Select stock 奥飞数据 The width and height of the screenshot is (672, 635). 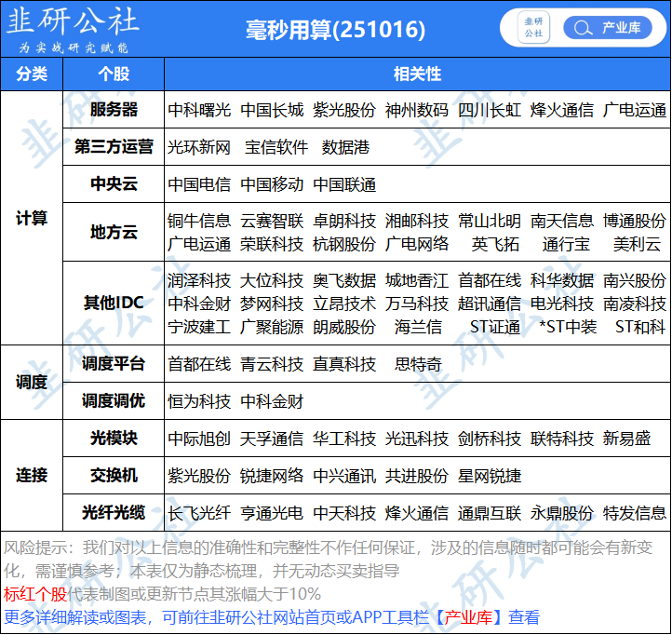pos(344,281)
